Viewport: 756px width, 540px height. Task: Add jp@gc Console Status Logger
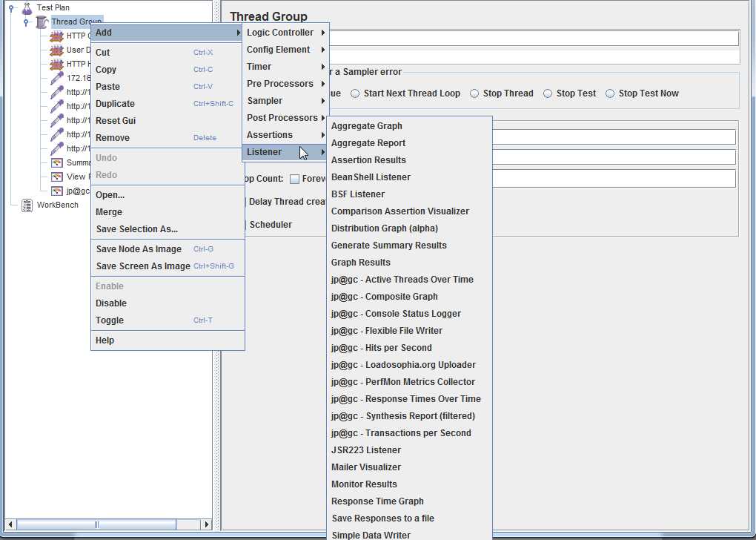point(409,314)
